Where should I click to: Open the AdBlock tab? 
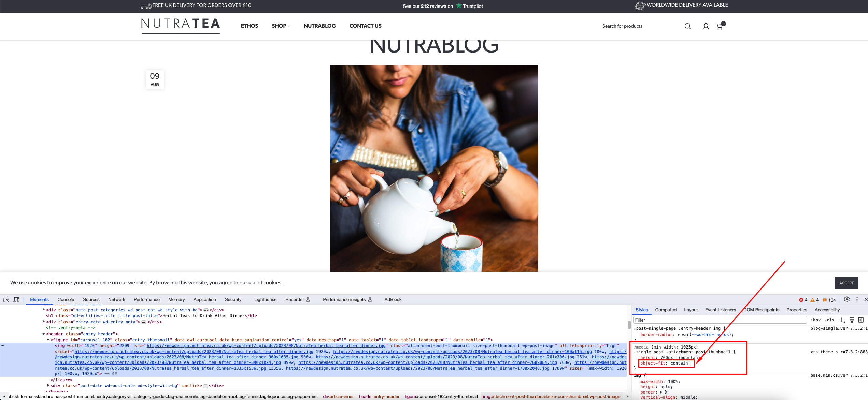tap(393, 300)
